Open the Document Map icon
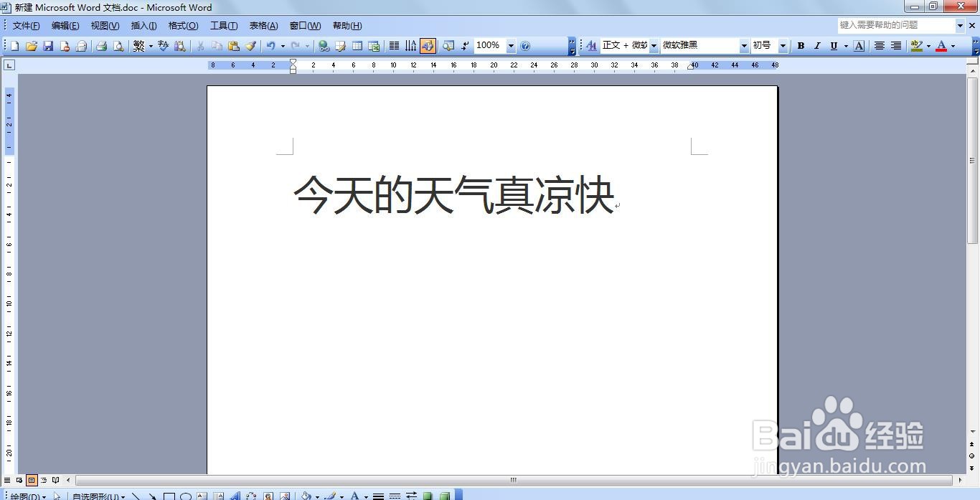The width and height of the screenshot is (980, 500). [x=448, y=46]
